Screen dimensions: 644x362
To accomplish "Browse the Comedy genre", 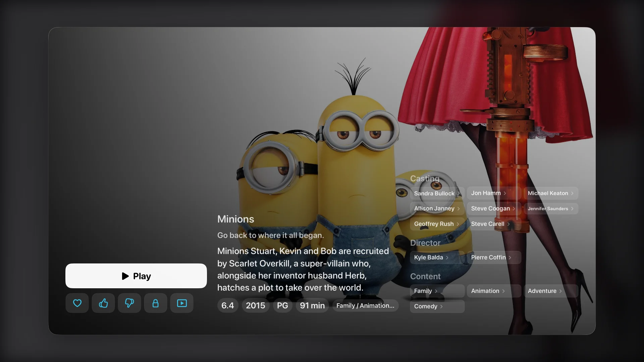I will pos(437,306).
